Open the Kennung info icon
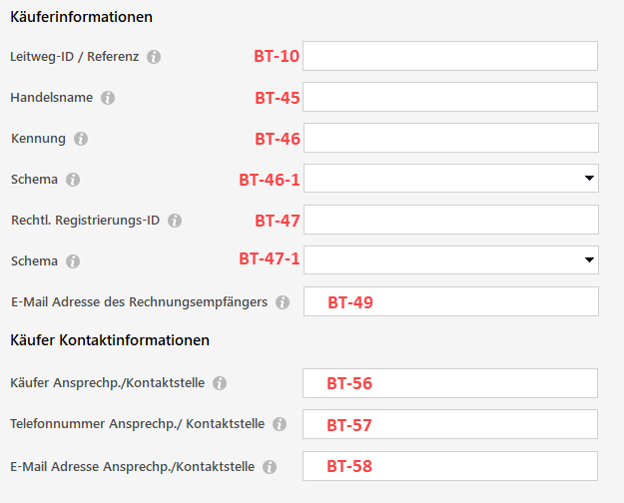Viewport: 624px width, 503px height. (x=81, y=139)
